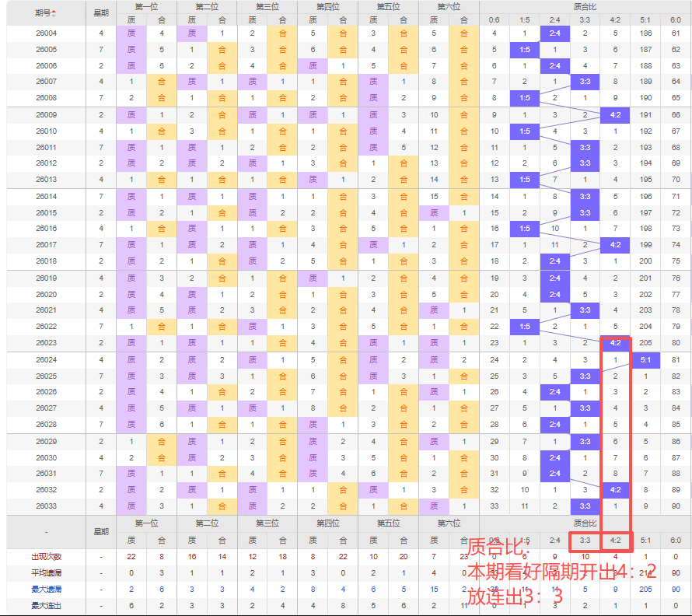Screen dimensions: 692x616
Task: Click highlighted 1:5 cell in row 26005
Action: pyautogui.click(x=525, y=50)
